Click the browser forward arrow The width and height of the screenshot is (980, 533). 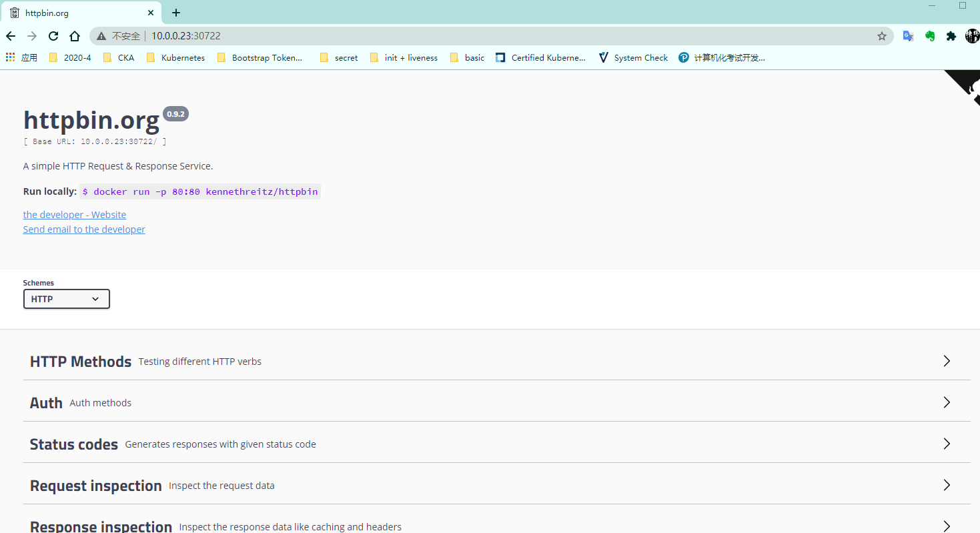32,36
